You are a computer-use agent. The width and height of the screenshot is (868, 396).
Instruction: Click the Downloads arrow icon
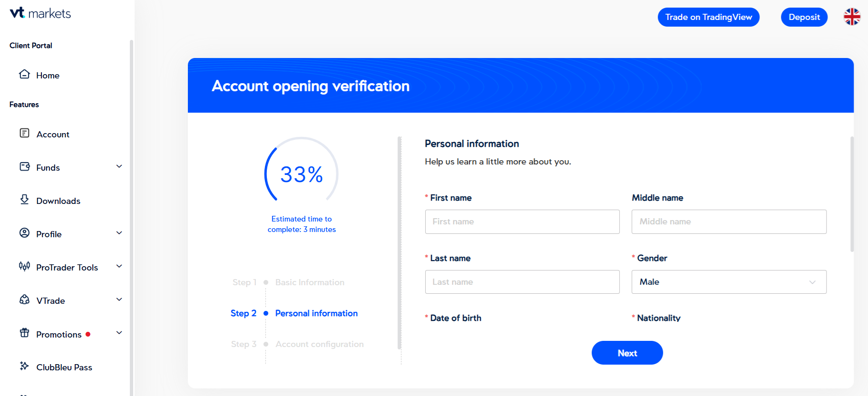tap(24, 200)
